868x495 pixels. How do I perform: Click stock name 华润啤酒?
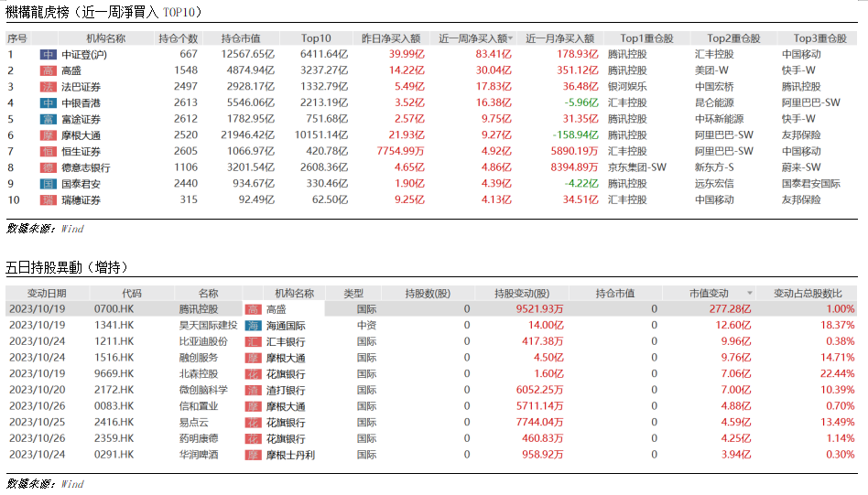(x=198, y=455)
